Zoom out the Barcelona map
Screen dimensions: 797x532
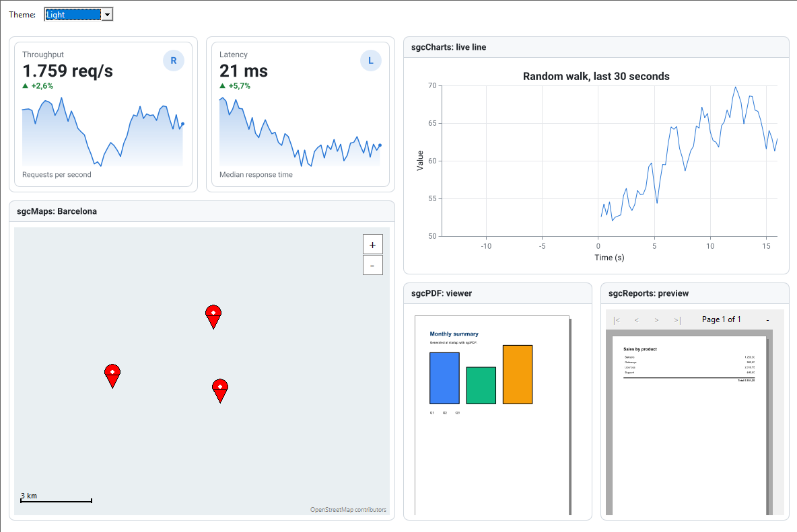[x=372, y=266]
